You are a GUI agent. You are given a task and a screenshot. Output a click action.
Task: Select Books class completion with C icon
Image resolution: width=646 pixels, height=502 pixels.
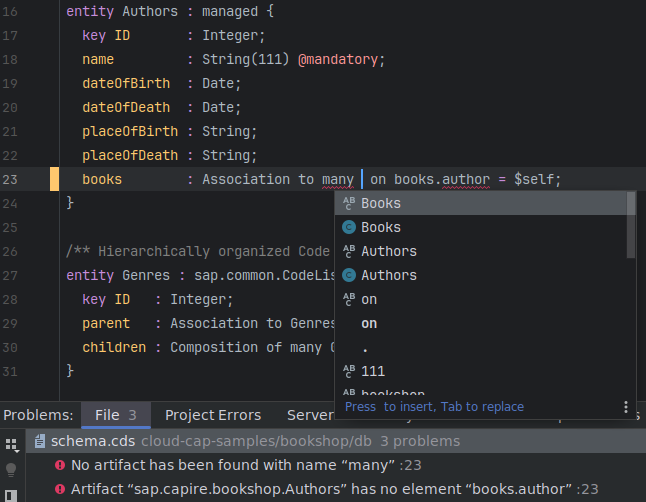480,227
